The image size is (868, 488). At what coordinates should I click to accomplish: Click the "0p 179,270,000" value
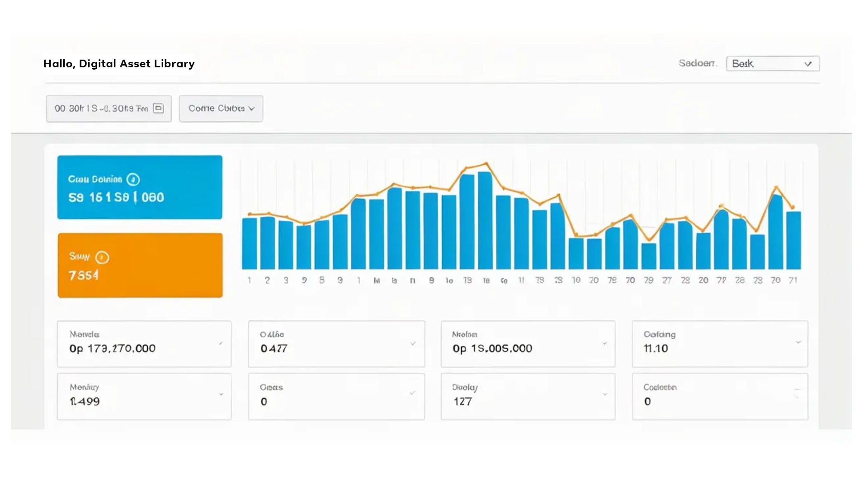click(113, 348)
